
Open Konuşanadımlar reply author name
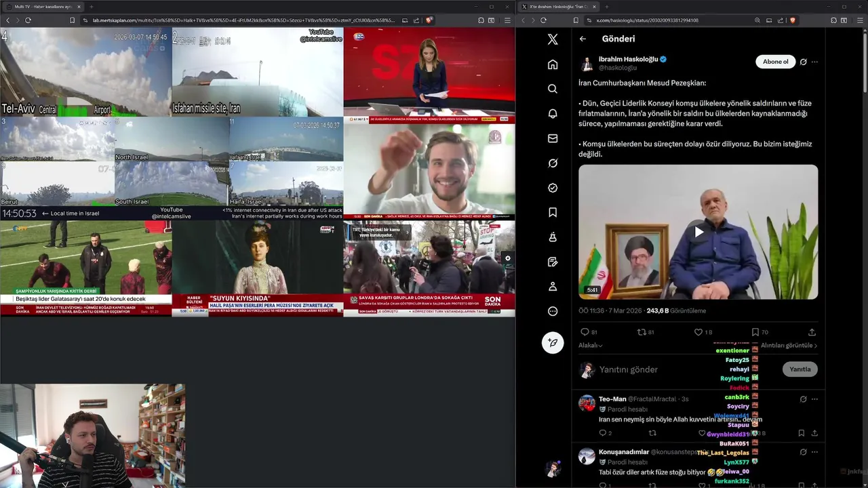pos(623,452)
